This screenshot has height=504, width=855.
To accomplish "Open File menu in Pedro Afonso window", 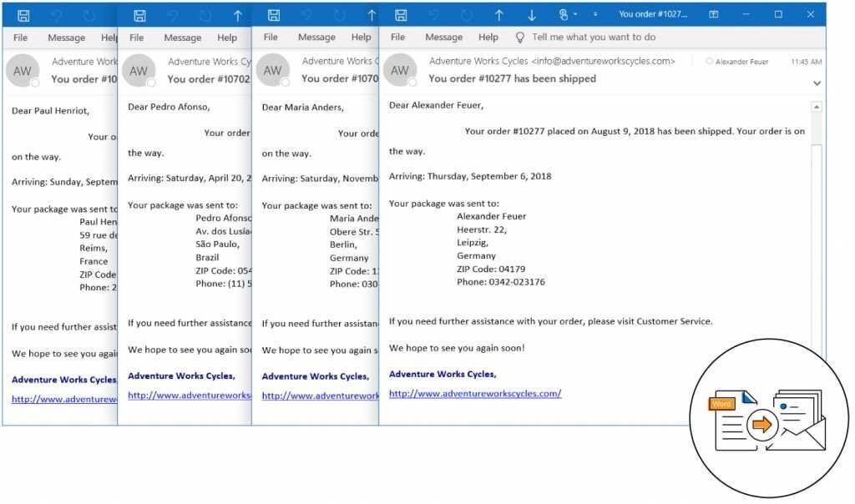I will tap(136, 37).
